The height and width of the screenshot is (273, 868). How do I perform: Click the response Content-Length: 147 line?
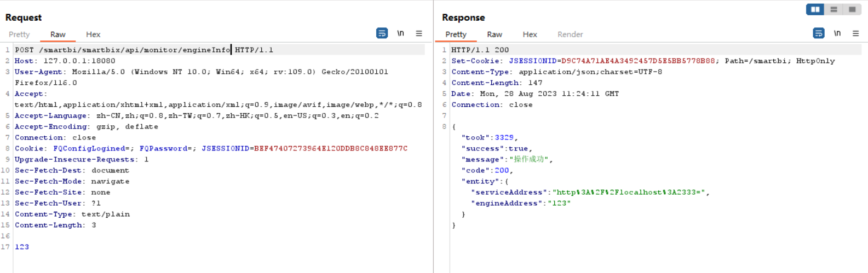coord(497,83)
